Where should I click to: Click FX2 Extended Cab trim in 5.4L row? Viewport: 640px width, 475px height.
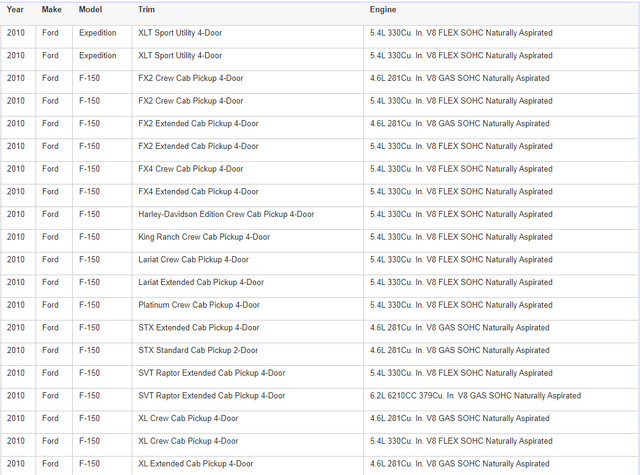198,146
